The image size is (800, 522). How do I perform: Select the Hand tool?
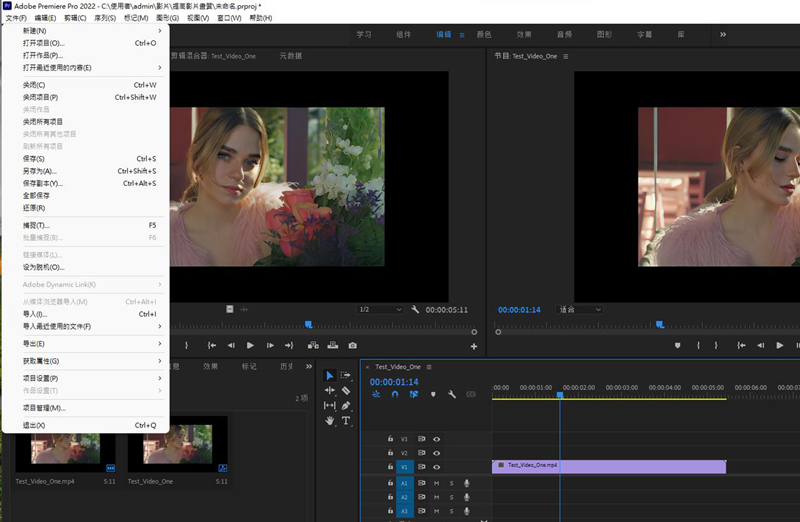tap(330, 421)
